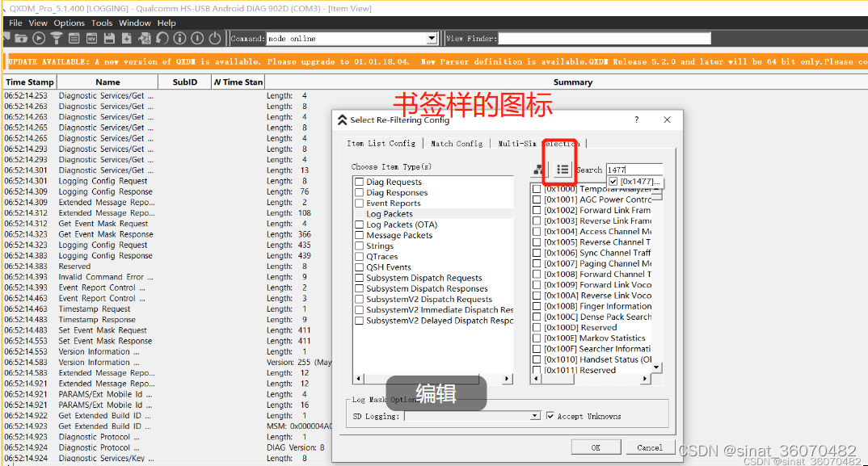Open the View menu
868x466 pixels.
pos(38,23)
